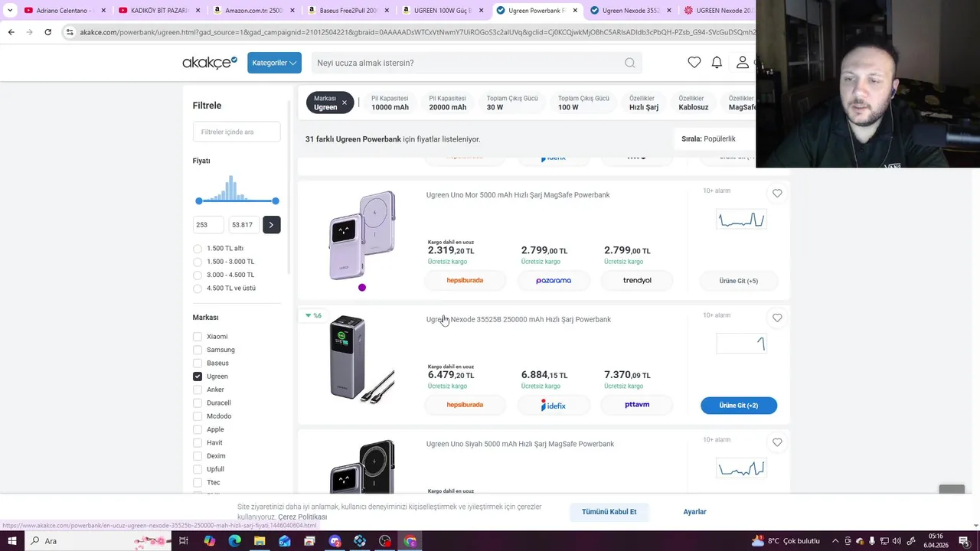Go back in browser
980x551 pixels.
11,32
